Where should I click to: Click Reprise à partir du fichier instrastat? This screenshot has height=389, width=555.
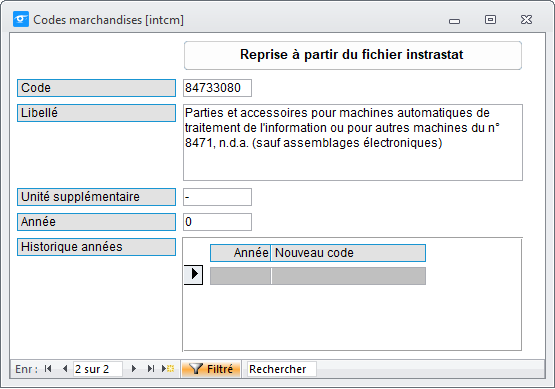(353, 55)
